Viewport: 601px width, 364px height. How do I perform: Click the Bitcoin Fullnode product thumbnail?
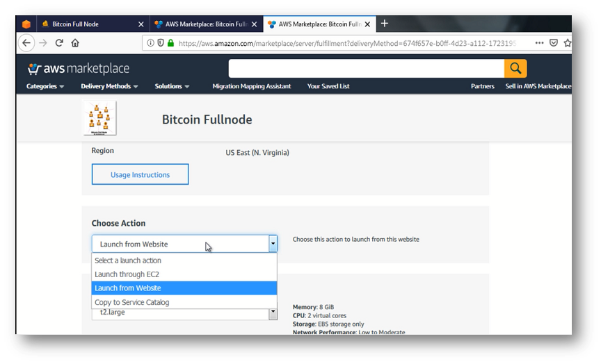99,118
